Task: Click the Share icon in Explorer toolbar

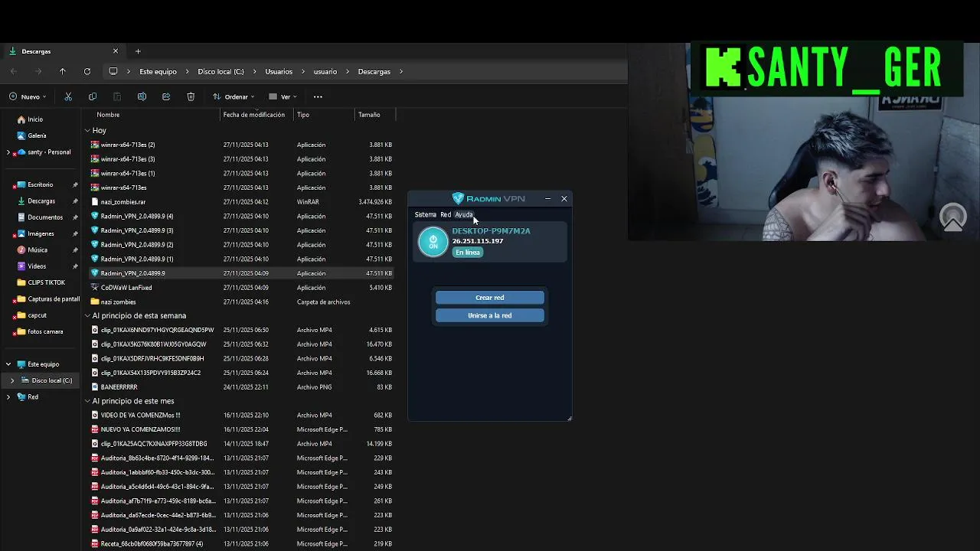Action: [x=166, y=96]
